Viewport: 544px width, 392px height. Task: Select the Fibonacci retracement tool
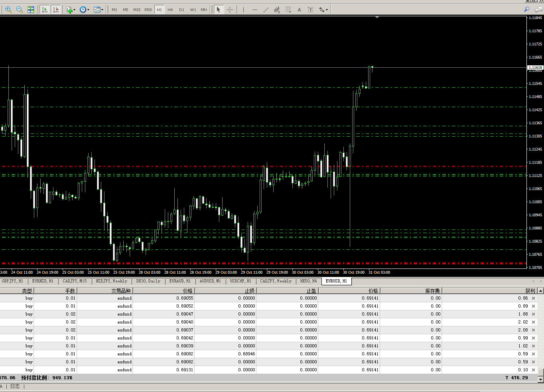click(288, 10)
